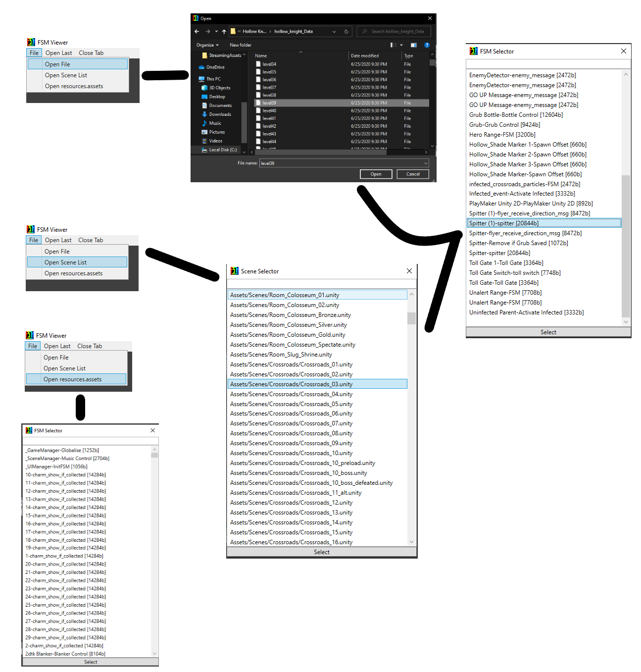Select the level41 file row

point(342,118)
